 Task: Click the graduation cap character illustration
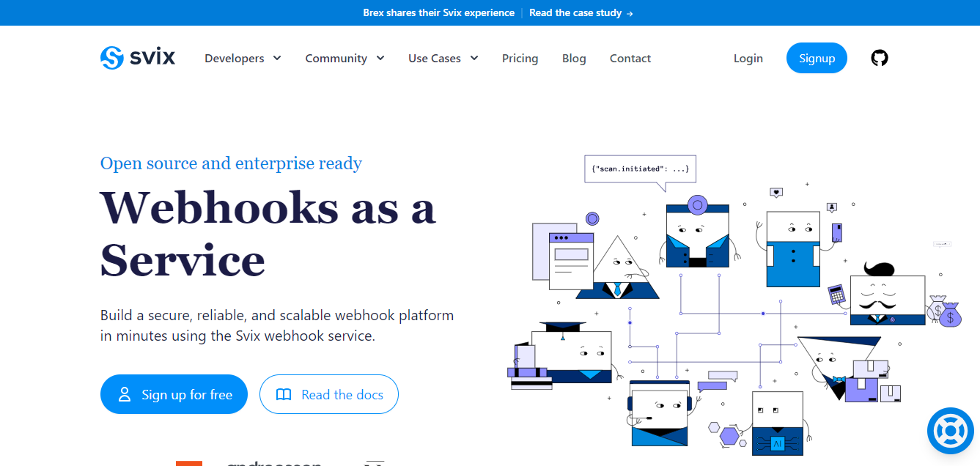(571, 352)
